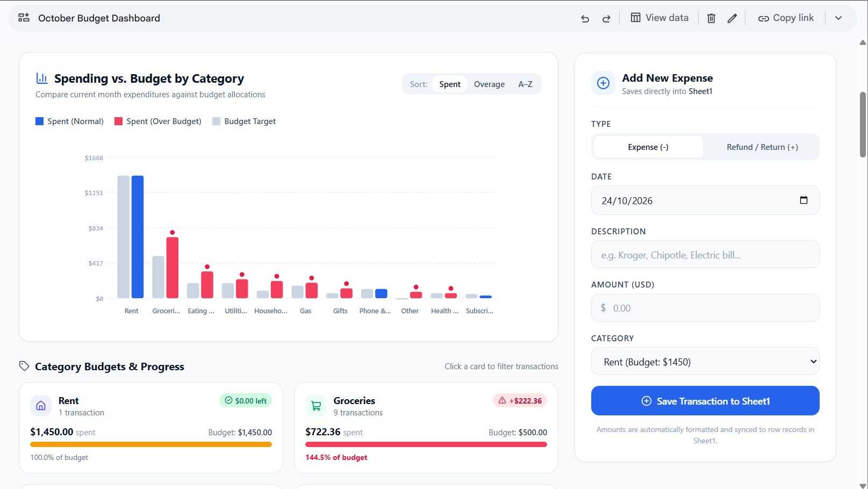Click the cart icon on Groceries card
This screenshot has height=489, width=868.
click(316, 406)
